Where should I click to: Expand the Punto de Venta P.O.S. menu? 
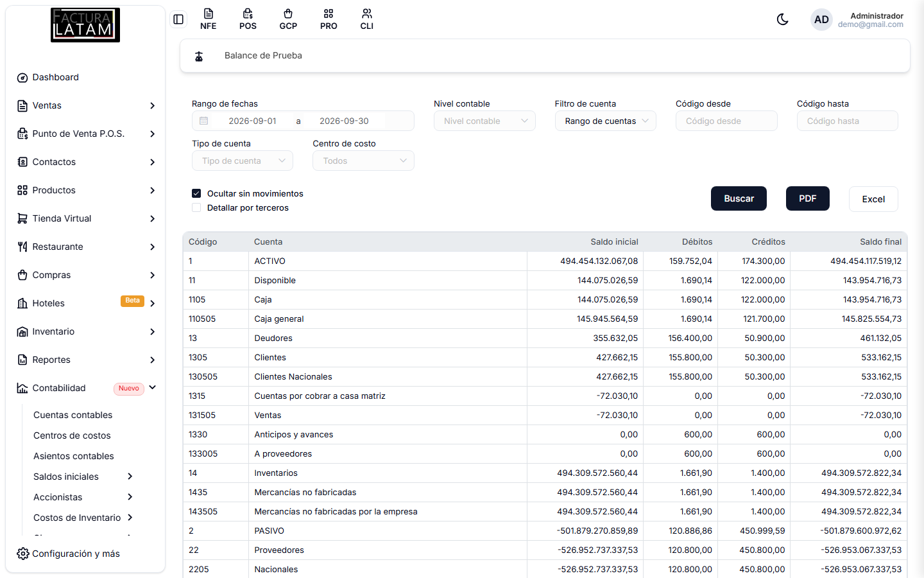coord(86,134)
